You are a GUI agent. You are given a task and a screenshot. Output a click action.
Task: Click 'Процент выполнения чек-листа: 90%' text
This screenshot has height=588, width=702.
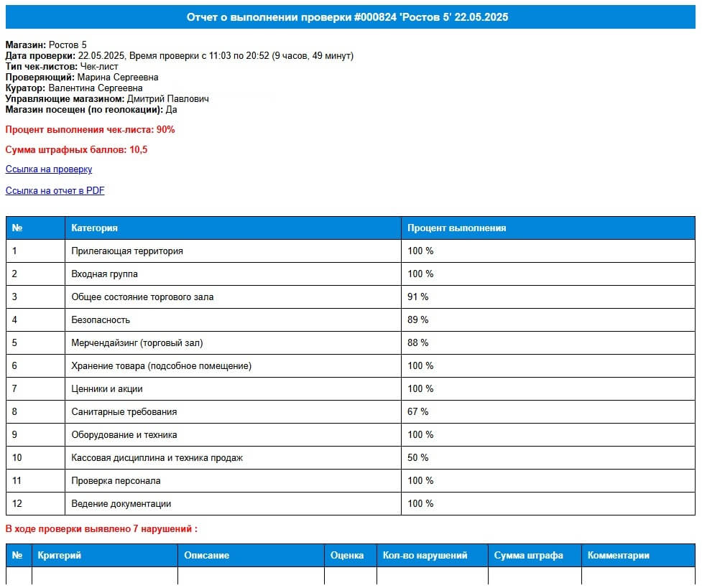pyautogui.click(x=90, y=130)
